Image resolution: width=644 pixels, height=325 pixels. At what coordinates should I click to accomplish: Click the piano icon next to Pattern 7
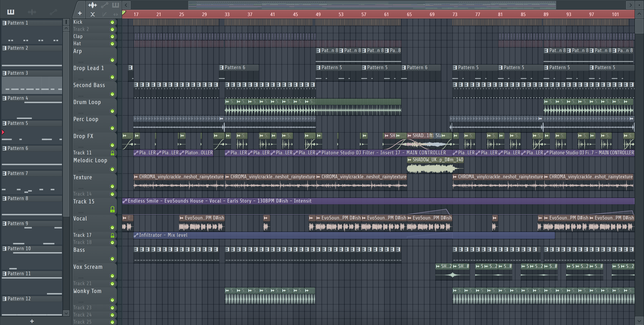coord(4,173)
